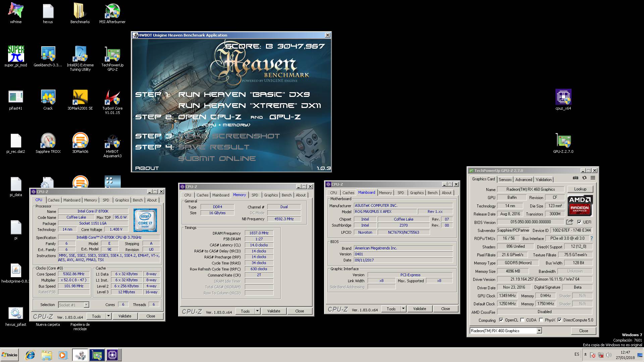
Task: Click the AMD Radeon Graphics logo
Action: pyautogui.click(x=580, y=205)
